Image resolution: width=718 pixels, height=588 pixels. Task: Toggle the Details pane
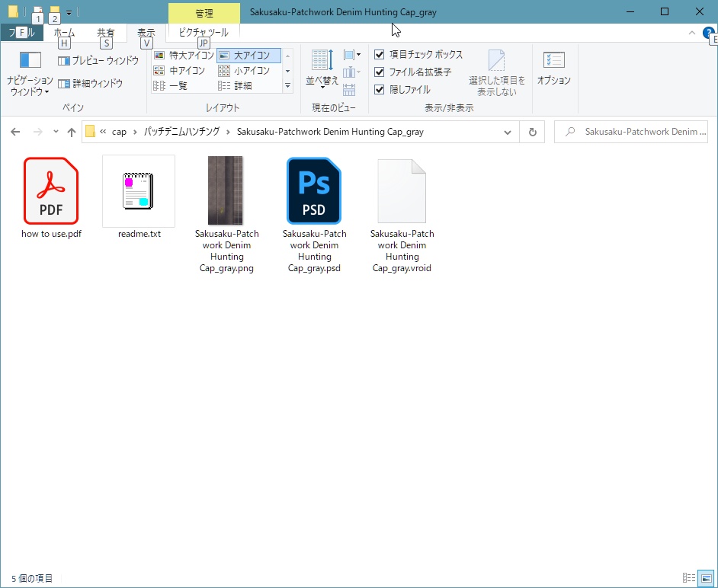91,83
